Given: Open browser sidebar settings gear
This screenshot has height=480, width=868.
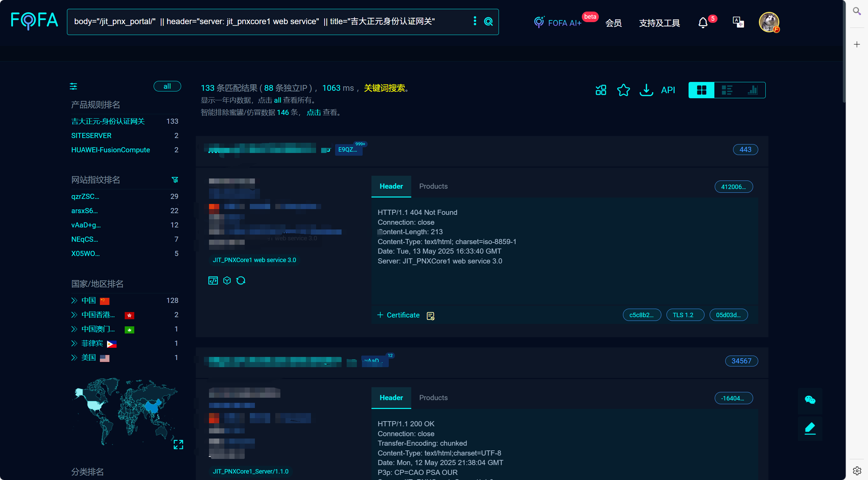Looking at the screenshot, I should click(857, 470).
